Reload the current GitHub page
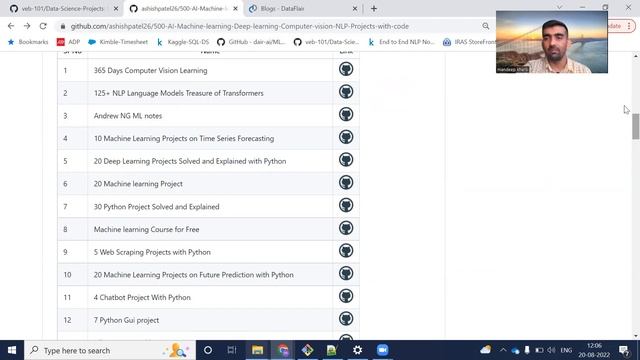Screen dimensions: 640x360 click(x=43, y=26)
